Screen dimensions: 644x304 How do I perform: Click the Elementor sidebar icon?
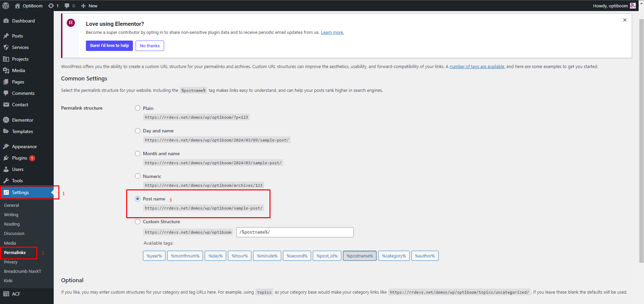click(x=6, y=120)
